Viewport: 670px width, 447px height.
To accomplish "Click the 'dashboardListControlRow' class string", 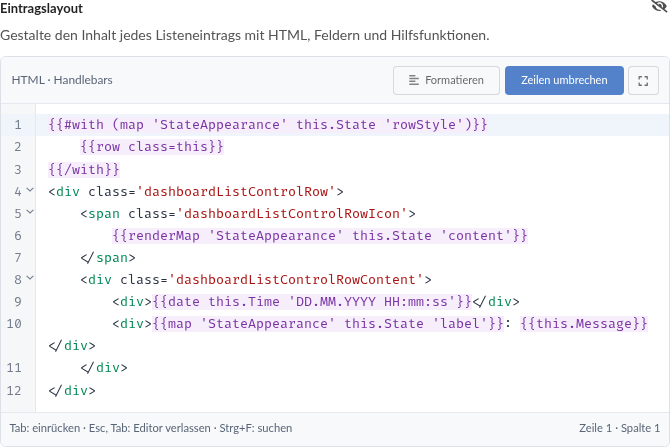I will 236,191.
